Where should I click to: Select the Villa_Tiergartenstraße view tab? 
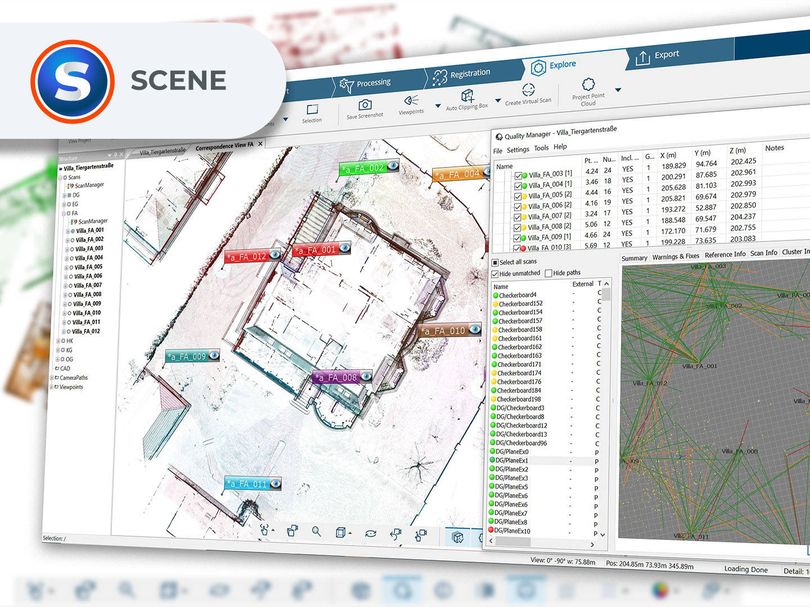pyautogui.click(x=163, y=151)
